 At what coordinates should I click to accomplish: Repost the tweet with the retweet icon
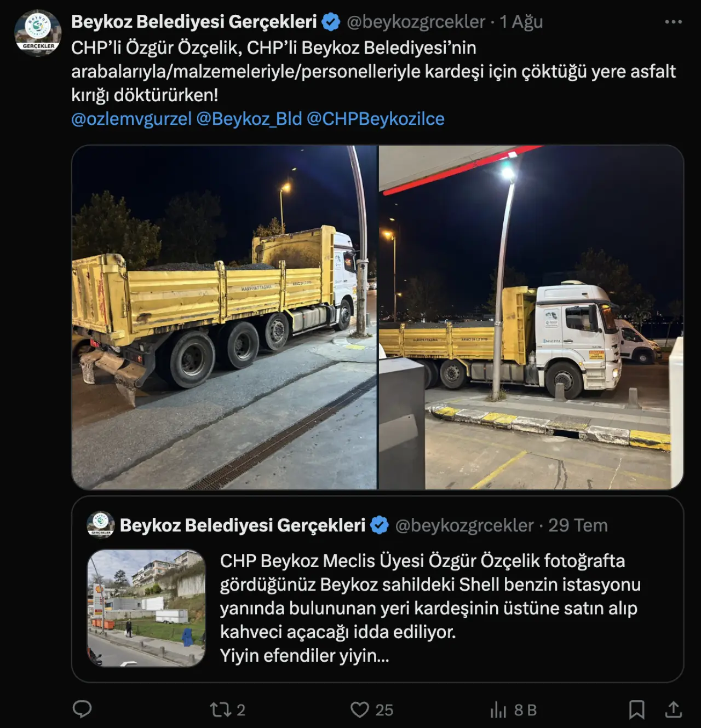[x=221, y=710]
